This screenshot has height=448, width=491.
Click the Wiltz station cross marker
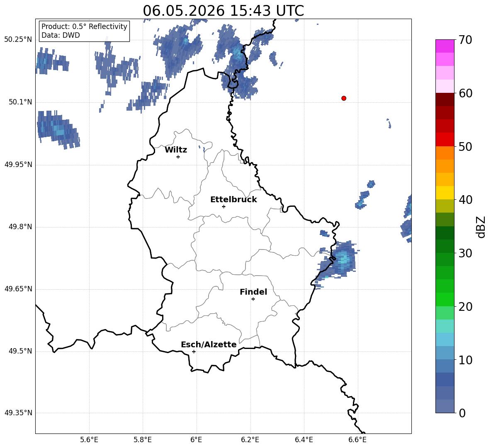[x=178, y=157]
